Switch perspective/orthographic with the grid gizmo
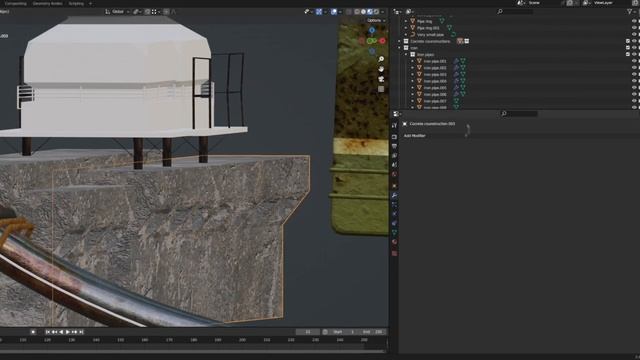Image resolution: width=640 pixels, height=360 pixels. point(381,89)
